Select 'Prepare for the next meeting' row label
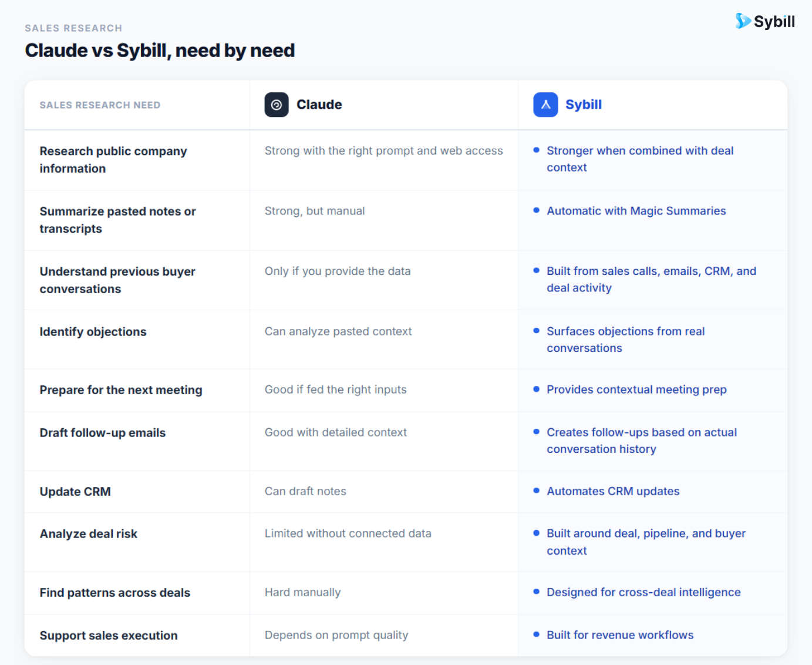 click(121, 390)
